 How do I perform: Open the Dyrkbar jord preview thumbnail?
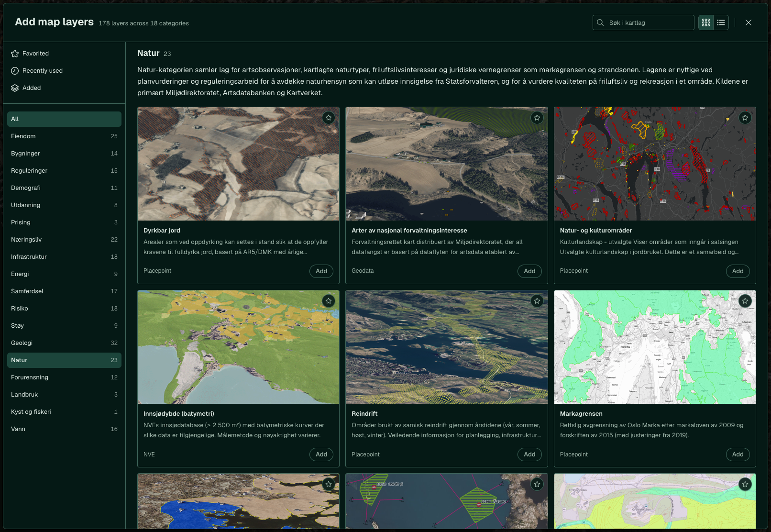pos(238,164)
